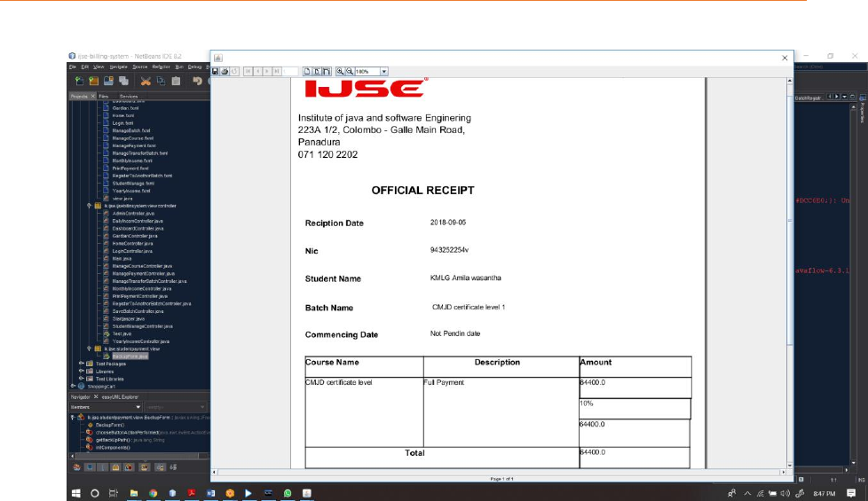Viewport: 868px width, 501px height.
Task: Collapse the view.controller package node
Action: point(89,206)
